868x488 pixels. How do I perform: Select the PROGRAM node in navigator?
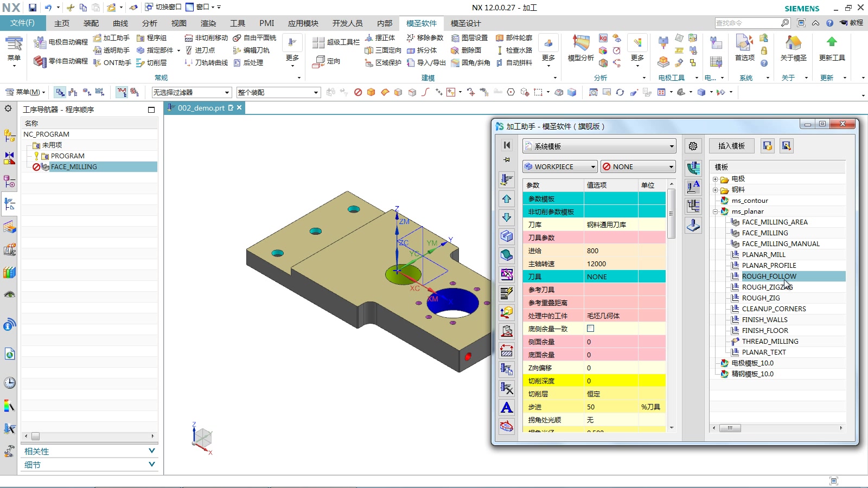68,156
